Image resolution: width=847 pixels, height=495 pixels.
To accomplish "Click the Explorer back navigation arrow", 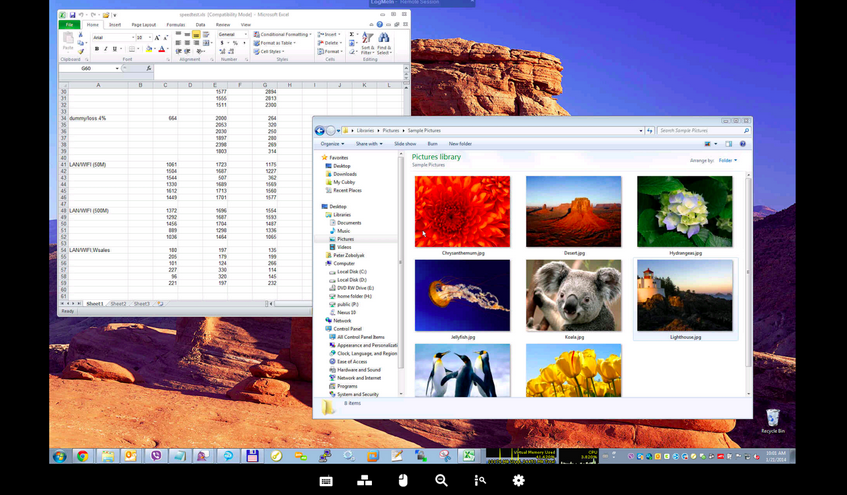I will (x=320, y=131).
